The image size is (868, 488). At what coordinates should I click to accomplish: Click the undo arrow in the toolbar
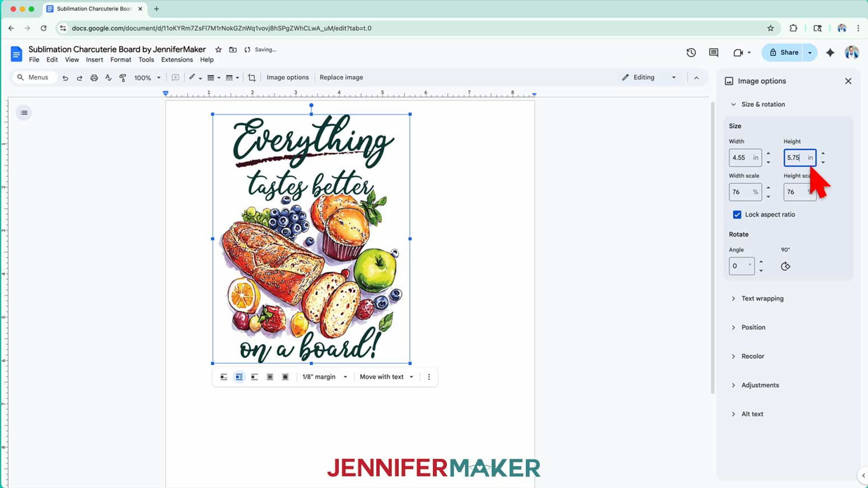66,78
